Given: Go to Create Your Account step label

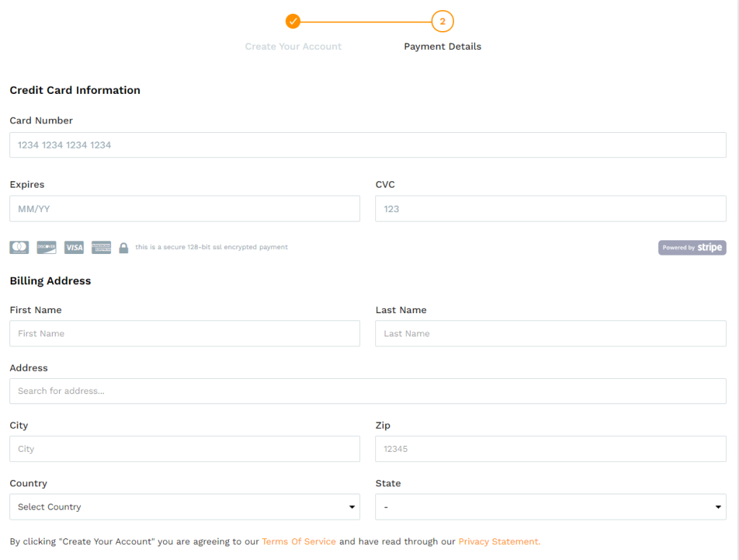Looking at the screenshot, I should click(293, 46).
